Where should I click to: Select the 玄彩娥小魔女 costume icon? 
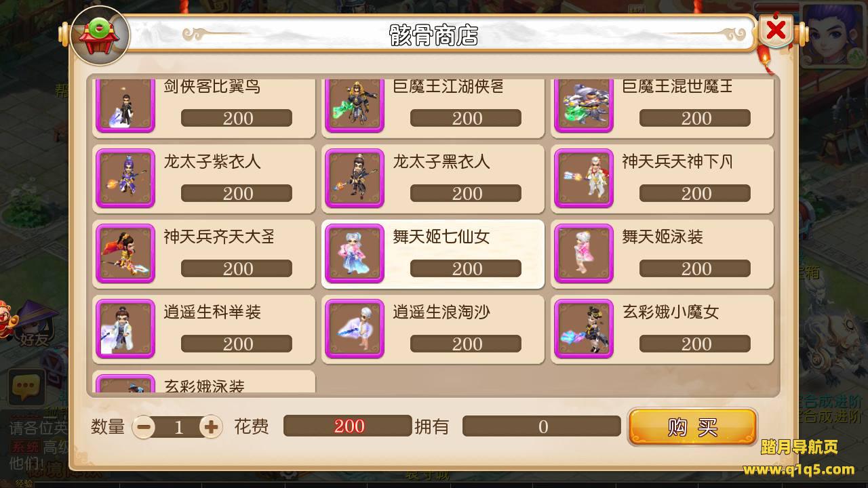[x=584, y=329]
